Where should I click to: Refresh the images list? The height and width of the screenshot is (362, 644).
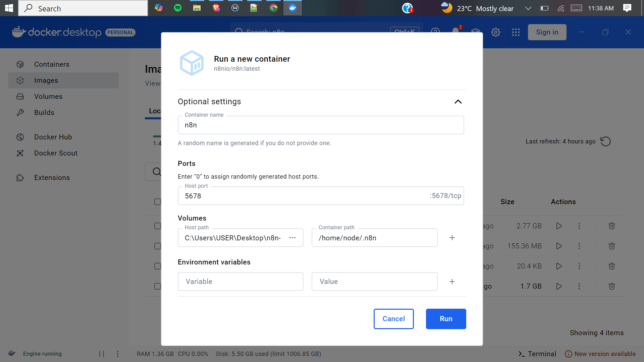coord(605,141)
